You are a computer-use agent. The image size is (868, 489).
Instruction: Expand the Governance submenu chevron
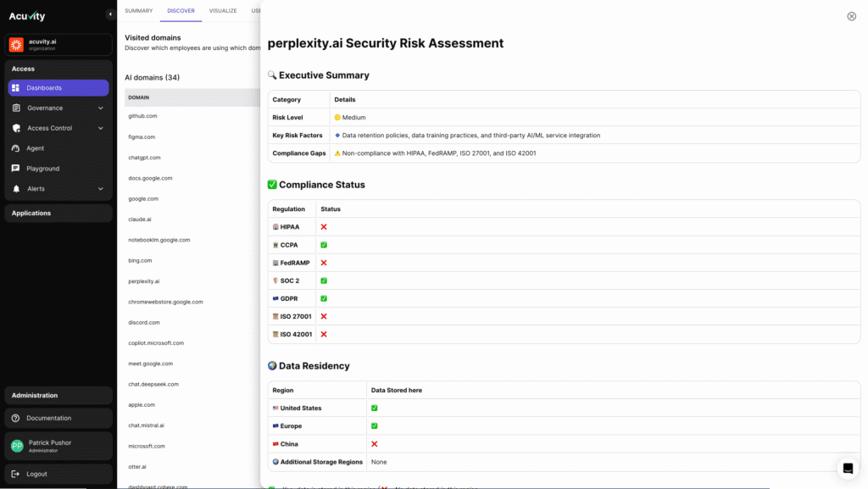point(100,108)
